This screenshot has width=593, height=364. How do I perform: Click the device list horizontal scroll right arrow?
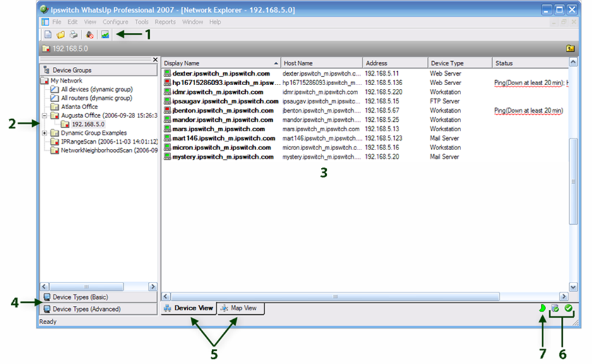pos(564,296)
